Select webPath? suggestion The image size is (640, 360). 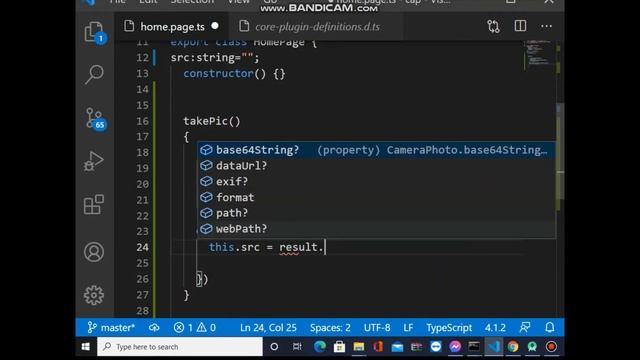[376, 229]
